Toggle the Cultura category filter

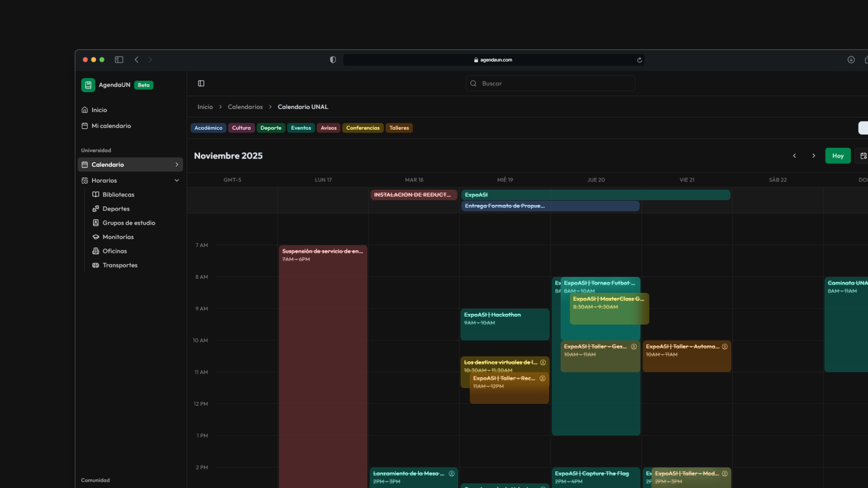pos(241,128)
